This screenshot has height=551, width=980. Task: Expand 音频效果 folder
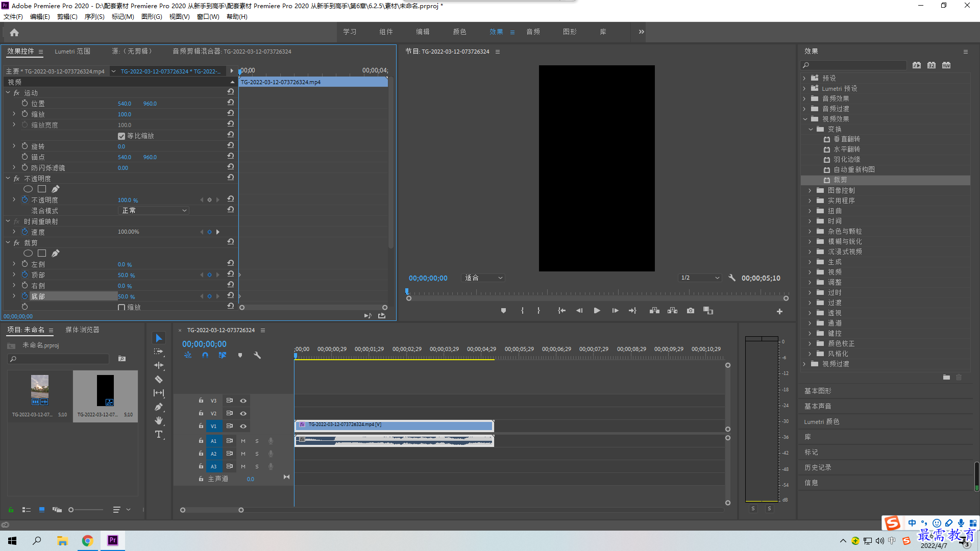(805, 98)
